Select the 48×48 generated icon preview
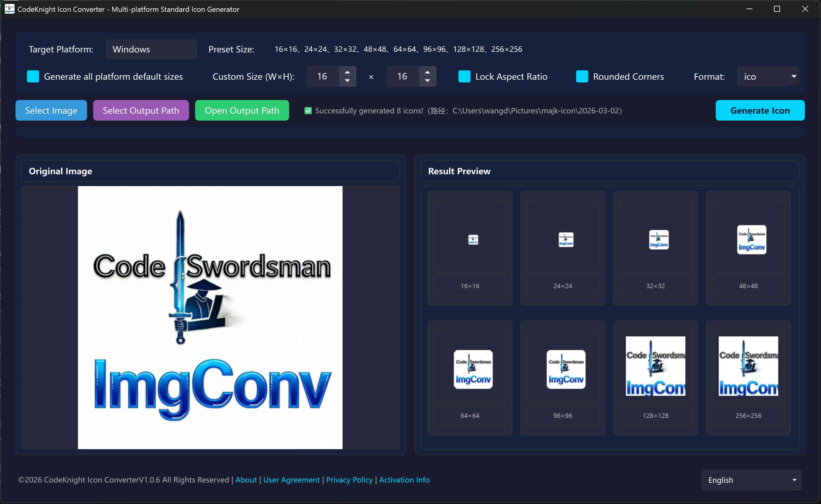Screen dimensions: 821x504 (751, 240)
